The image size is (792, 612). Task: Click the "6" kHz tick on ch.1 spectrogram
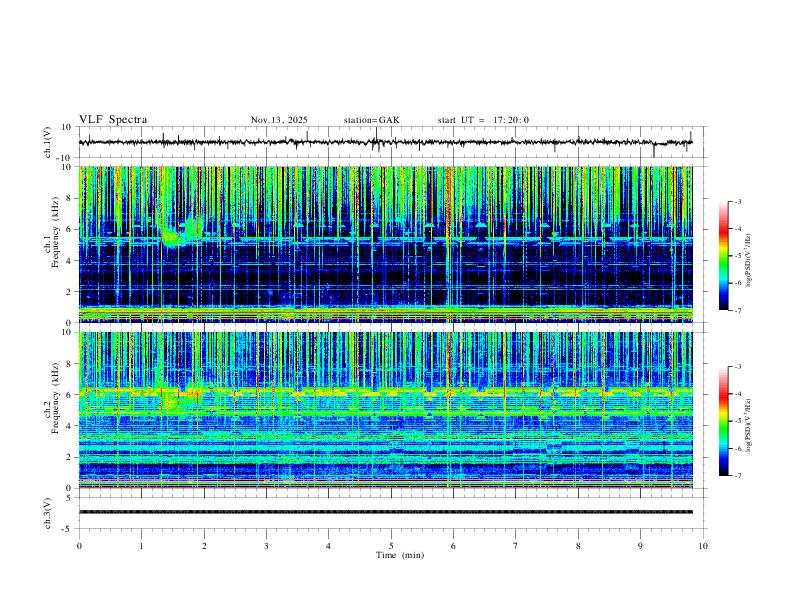coord(70,229)
